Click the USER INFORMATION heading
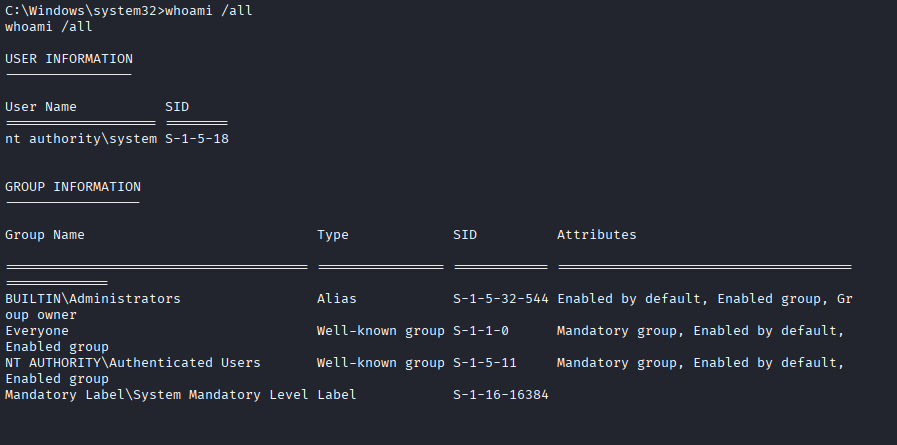The width and height of the screenshot is (897, 445). 69,59
